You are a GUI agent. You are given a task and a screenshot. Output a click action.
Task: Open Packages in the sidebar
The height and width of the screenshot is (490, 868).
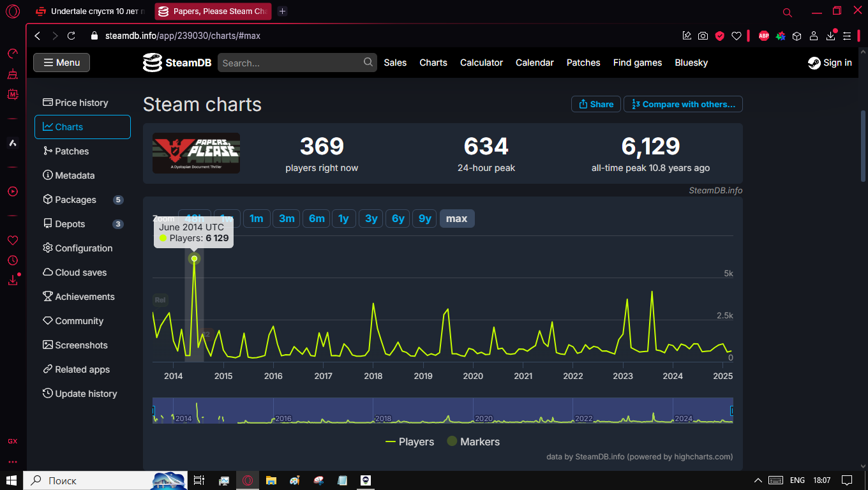click(x=82, y=200)
